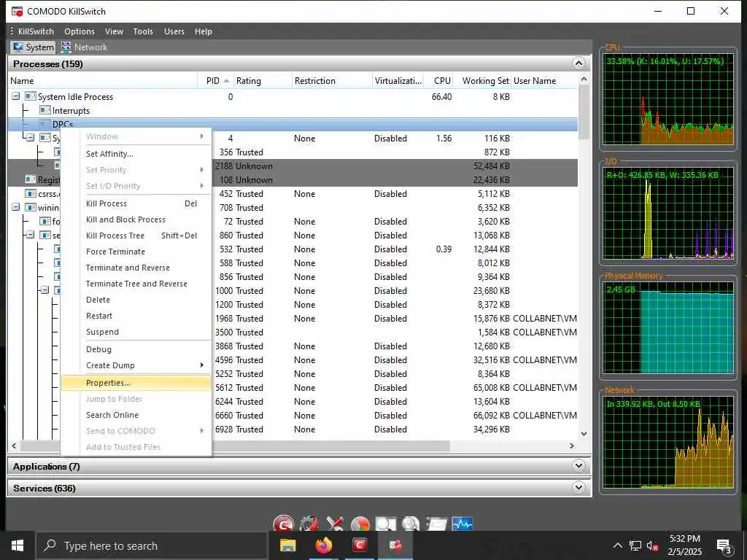Choose Restart in the context menu
Image resolution: width=747 pixels, height=560 pixels.
[136, 316]
